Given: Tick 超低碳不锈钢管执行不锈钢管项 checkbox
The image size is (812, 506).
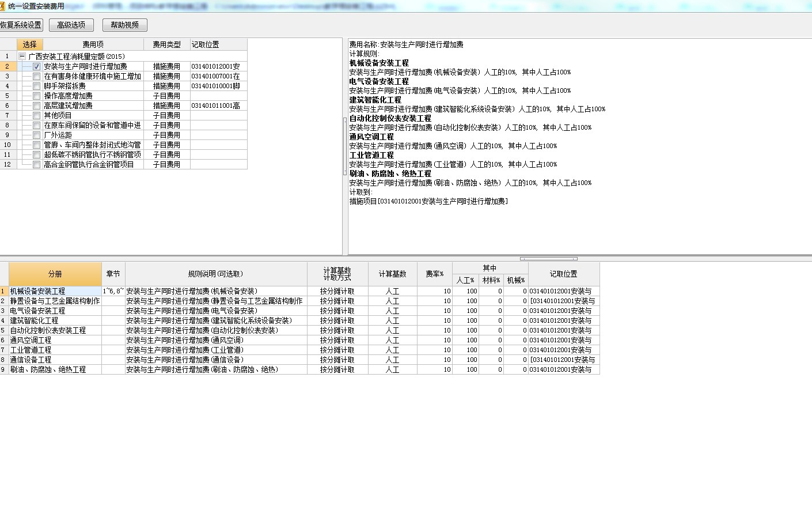Looking at the screenshot, I should [37, 154].
